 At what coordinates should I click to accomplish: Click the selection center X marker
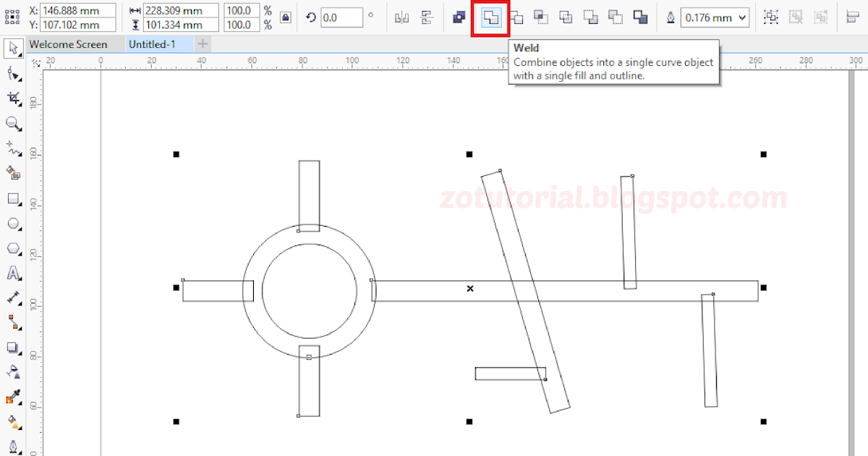[x=470, y=288]
